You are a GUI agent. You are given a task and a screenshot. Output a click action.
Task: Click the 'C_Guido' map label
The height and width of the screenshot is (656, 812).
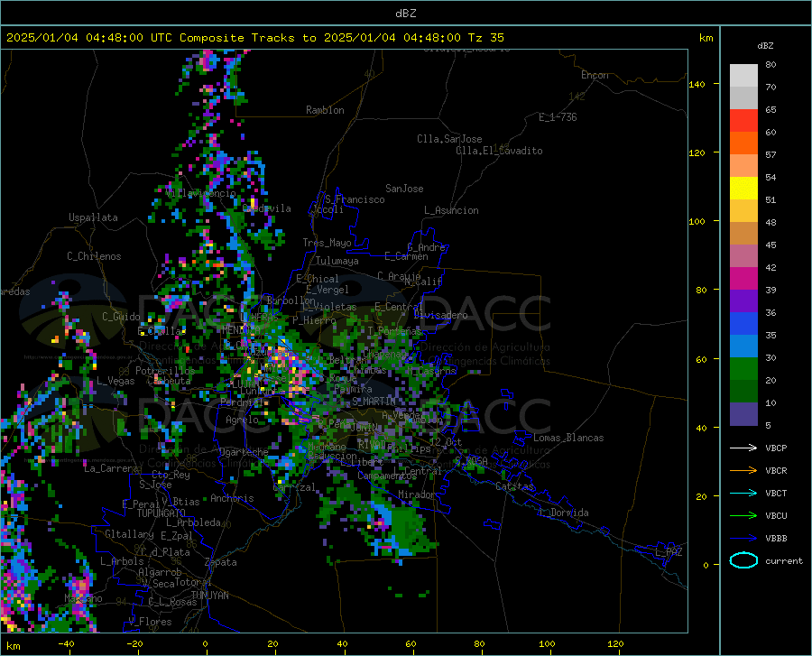tap(121, 317)
